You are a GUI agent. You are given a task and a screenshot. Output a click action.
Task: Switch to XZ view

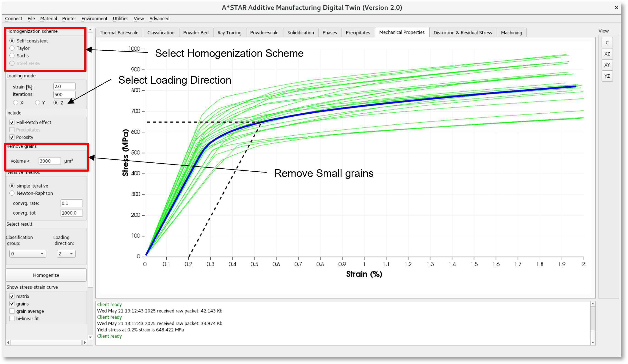tap(607, 54)
